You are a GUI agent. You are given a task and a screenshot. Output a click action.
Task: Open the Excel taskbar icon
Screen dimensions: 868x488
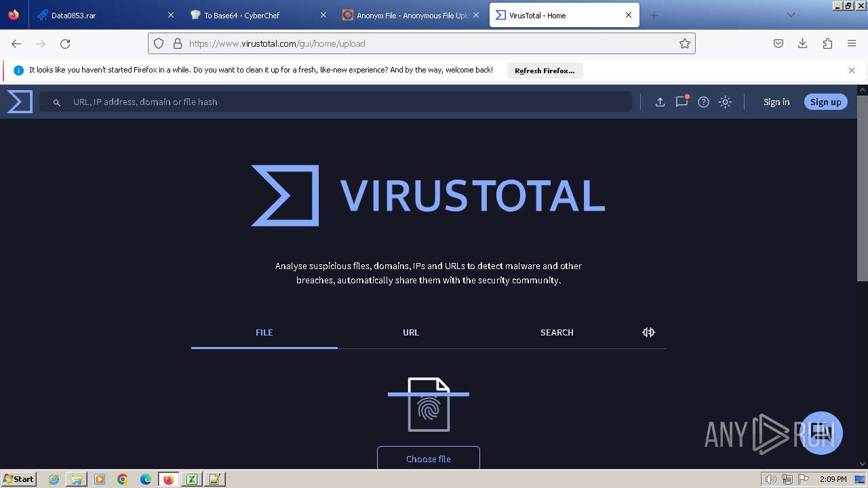(x=192, y=479)
